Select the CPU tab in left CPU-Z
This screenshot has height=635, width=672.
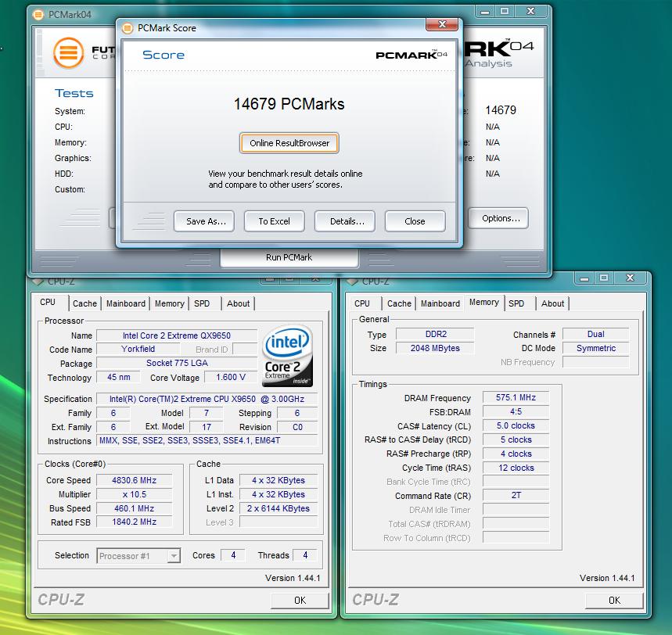pos(48,302)
